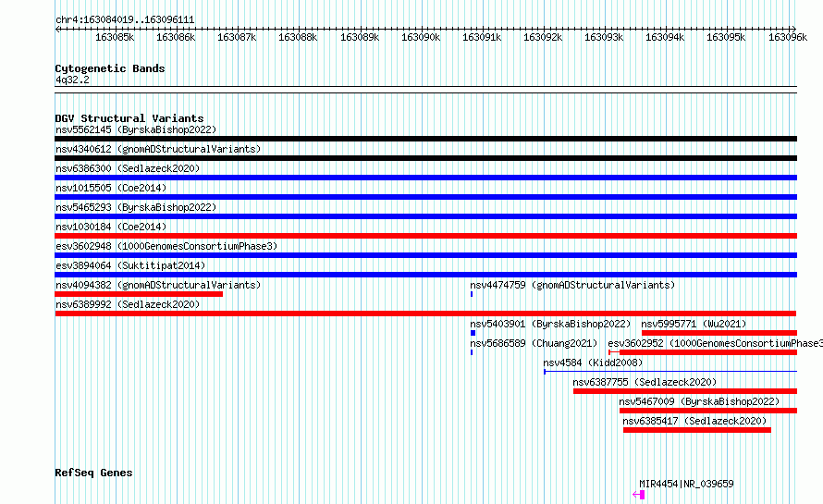Open nsv6389992 (Sedlazeck2020) label
Image resolution: width=823 pixels, height=504 pixels.
coord(128,304)
